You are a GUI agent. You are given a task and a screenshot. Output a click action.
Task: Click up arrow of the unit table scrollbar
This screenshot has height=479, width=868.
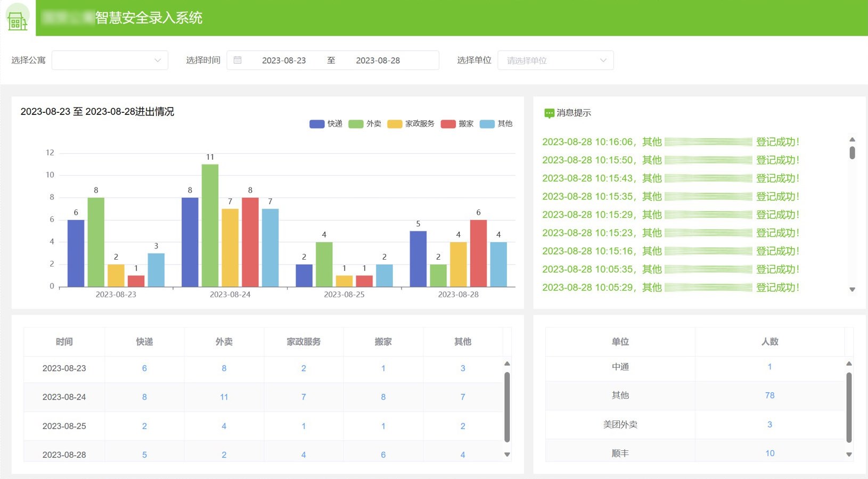click(849, 364)
